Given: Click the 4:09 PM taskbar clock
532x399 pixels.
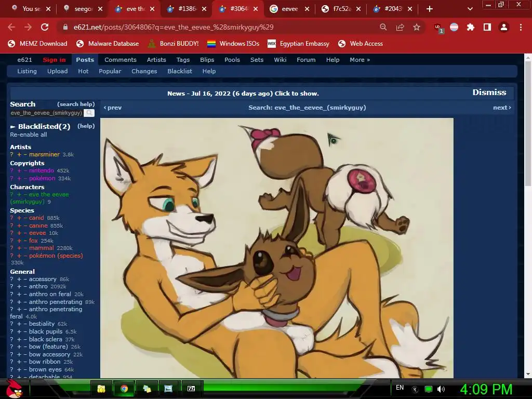Looking at the screenshot, I should 486,389.
